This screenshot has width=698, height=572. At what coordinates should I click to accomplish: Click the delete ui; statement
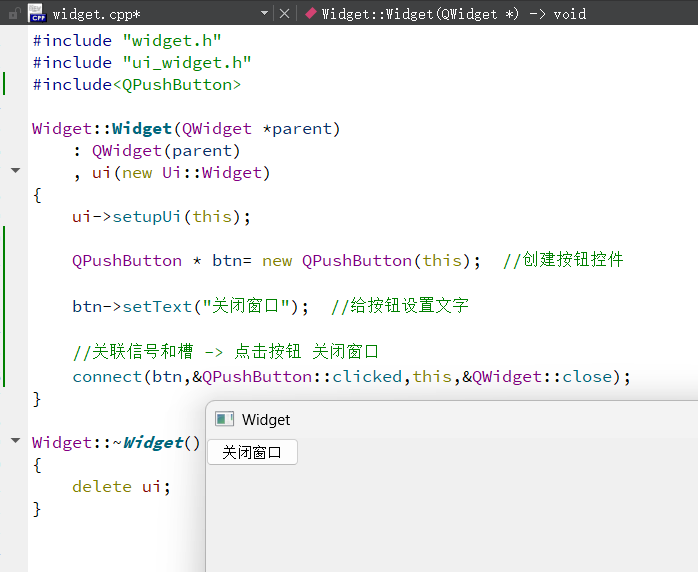coord(122,487)
